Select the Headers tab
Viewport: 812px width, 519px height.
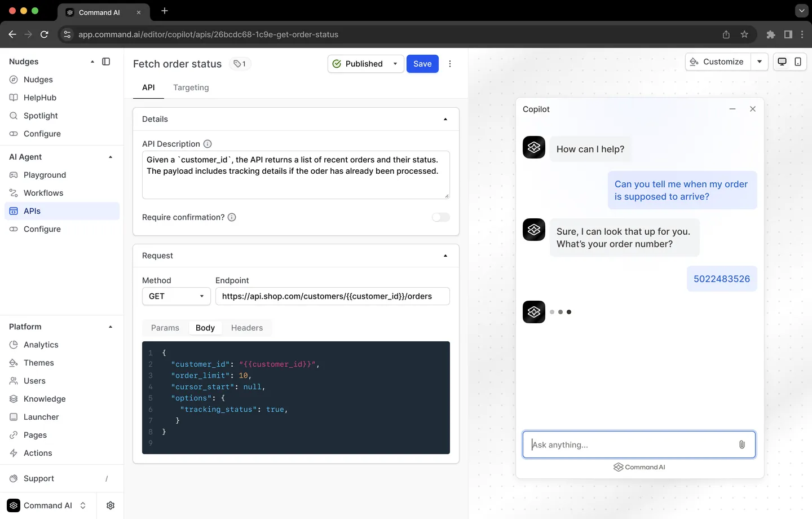247,328
